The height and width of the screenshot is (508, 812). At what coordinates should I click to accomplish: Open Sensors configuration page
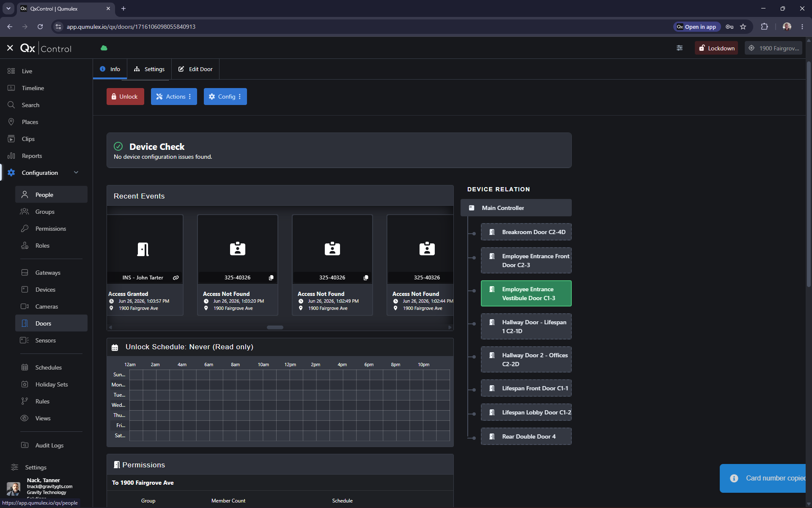(x=51, y=340)
